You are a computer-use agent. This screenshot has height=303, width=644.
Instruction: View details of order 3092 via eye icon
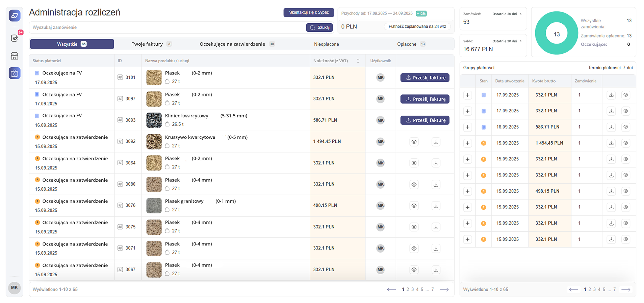point(414,142)
